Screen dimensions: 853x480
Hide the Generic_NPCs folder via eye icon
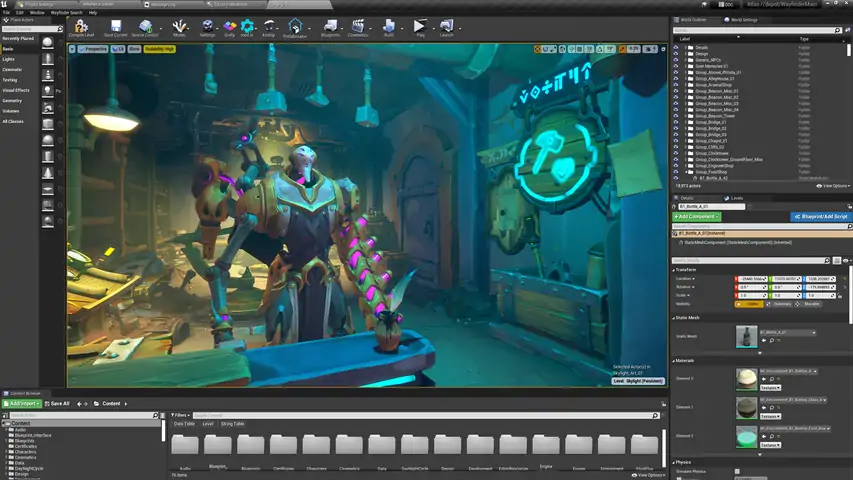click(675, 60)
